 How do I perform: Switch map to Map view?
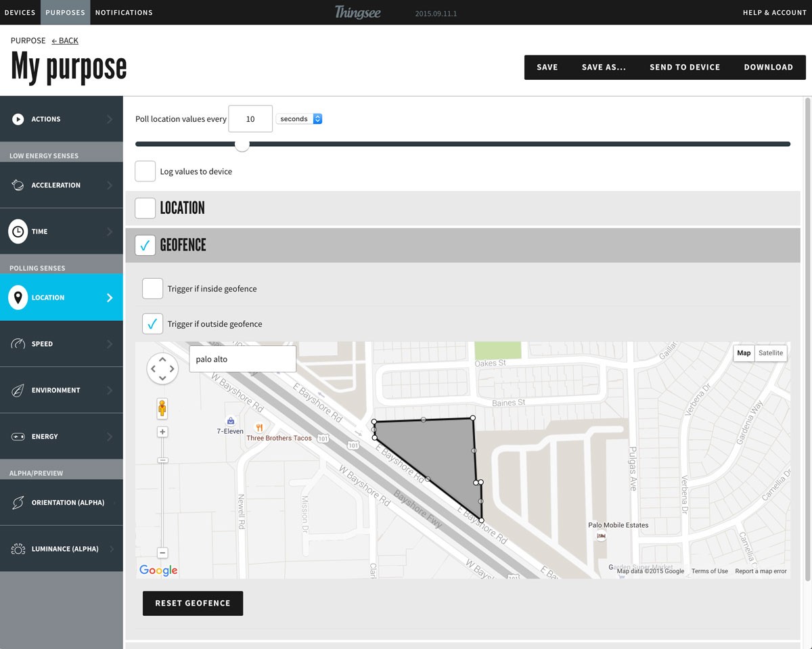(x=744, y=353)
